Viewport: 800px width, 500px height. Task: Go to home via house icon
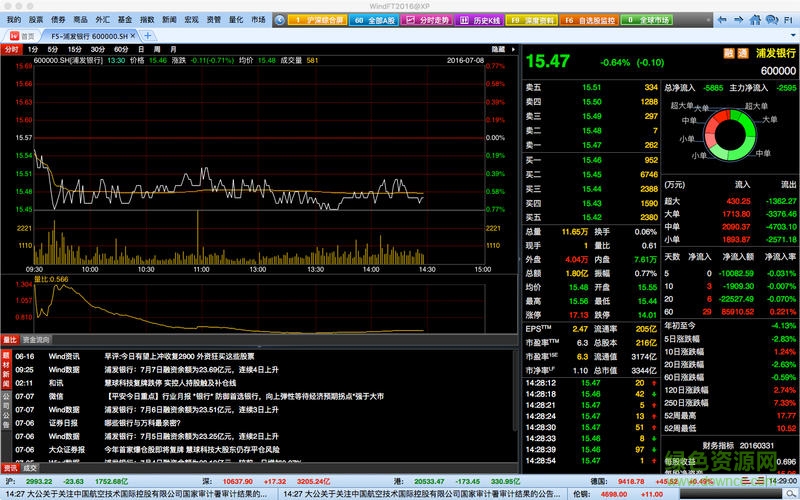point(755,20)
